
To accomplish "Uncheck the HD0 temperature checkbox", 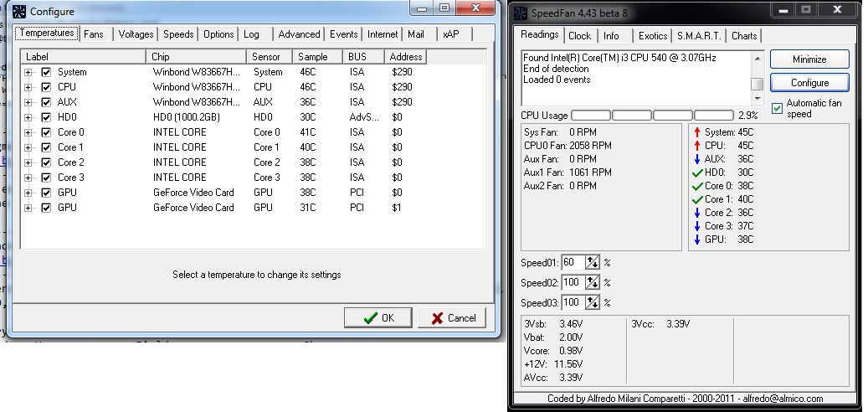I will point(47,117).
